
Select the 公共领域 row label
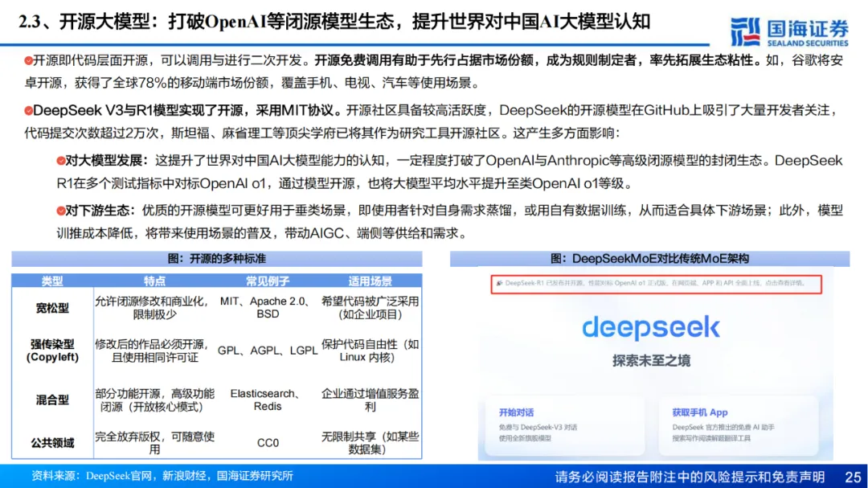pos(52,443)
